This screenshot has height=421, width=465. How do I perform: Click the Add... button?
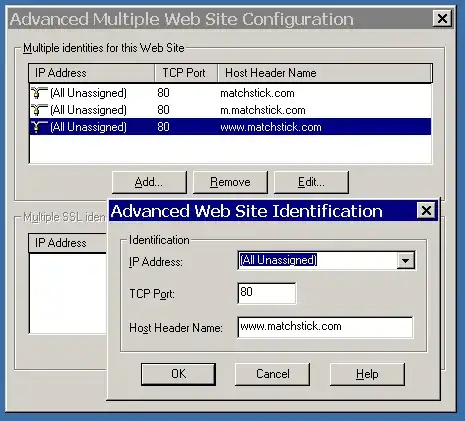pyautogui.click(x=149, y=182)
